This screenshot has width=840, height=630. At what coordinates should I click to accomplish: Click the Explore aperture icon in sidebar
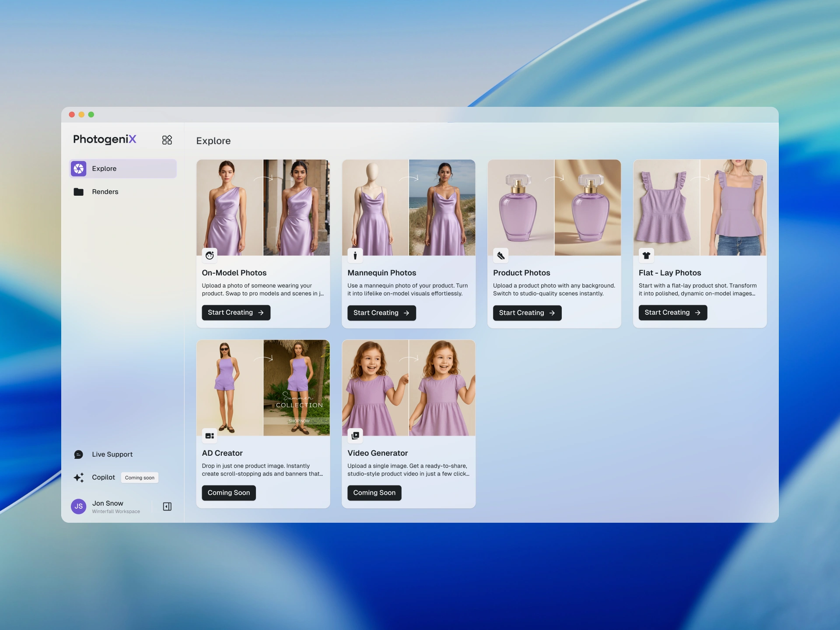coord(79,169)
